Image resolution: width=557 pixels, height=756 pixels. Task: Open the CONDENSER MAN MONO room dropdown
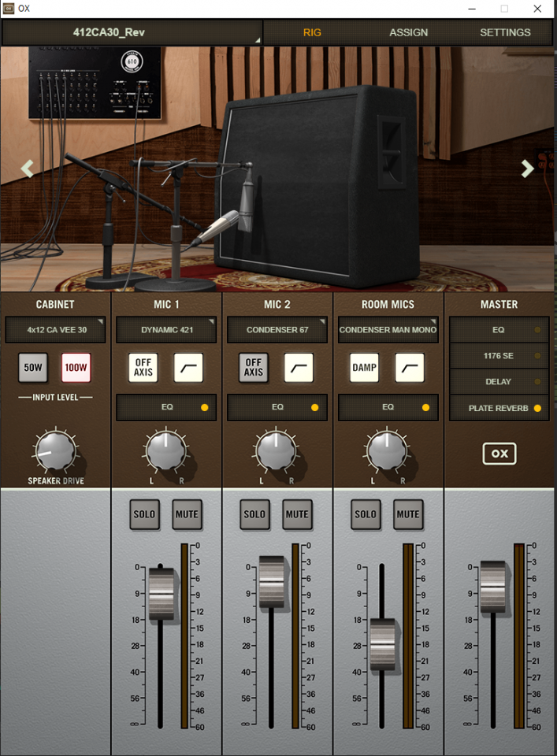pos(388,330)
